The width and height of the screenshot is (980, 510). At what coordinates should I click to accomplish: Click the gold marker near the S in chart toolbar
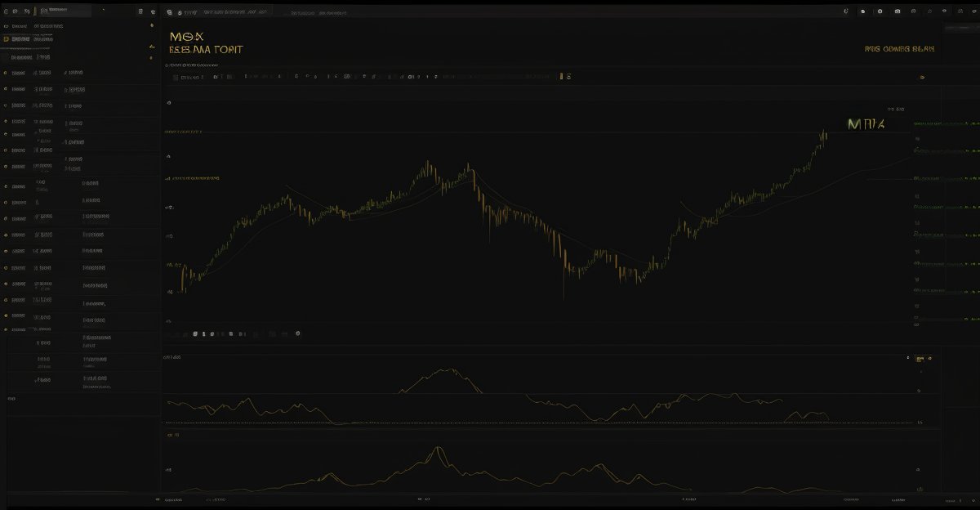pos(562,76)
